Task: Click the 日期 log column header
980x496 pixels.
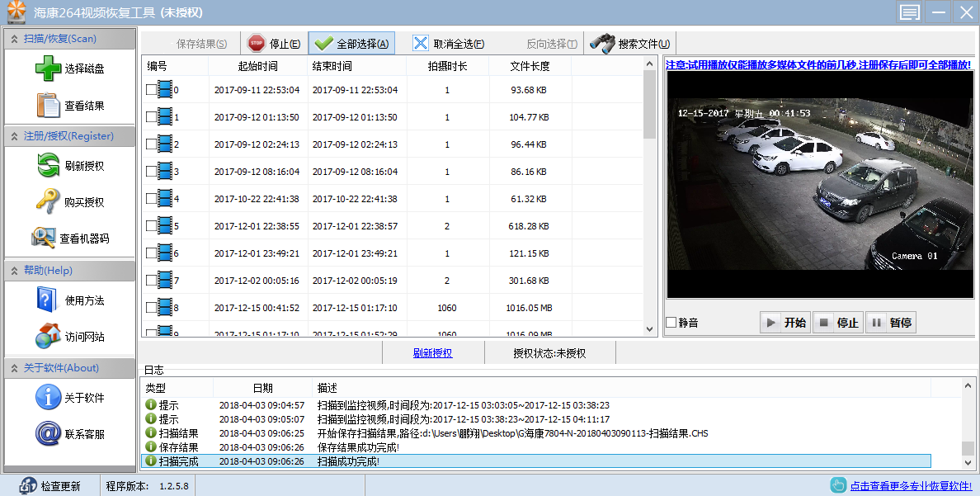Action: 262,388
